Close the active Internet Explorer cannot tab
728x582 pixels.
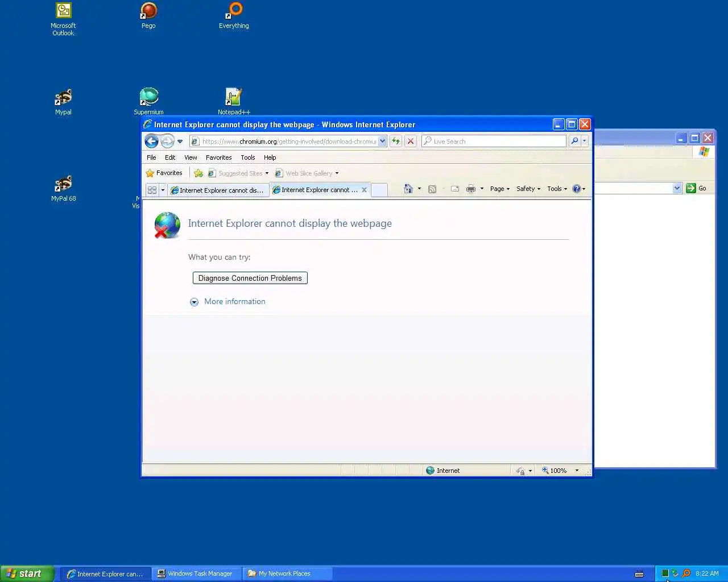click(365, 190)
